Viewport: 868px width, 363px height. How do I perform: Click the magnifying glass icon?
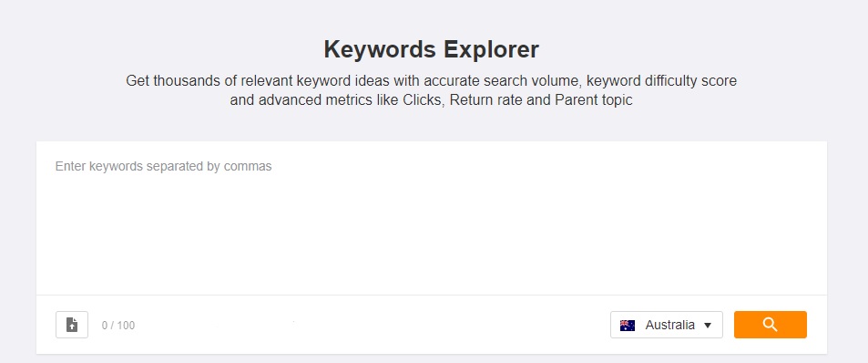(770, 325)
